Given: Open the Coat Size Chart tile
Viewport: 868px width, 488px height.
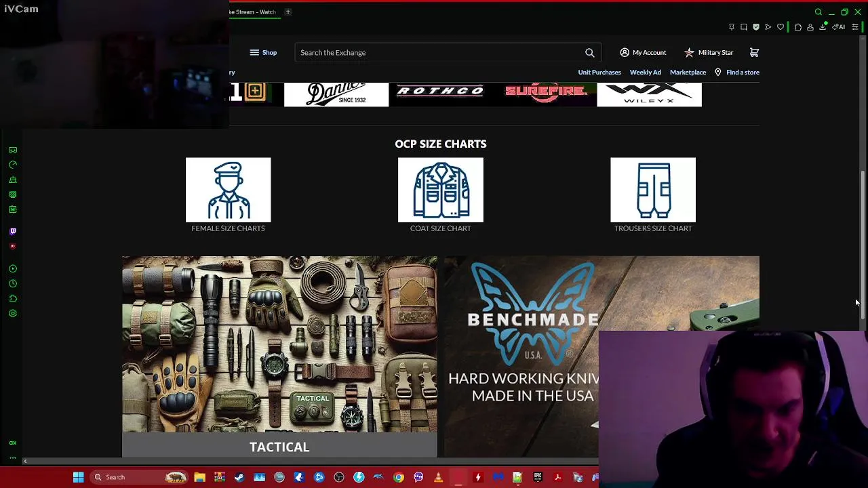Looking at the screenshot, I should [441, 190].
